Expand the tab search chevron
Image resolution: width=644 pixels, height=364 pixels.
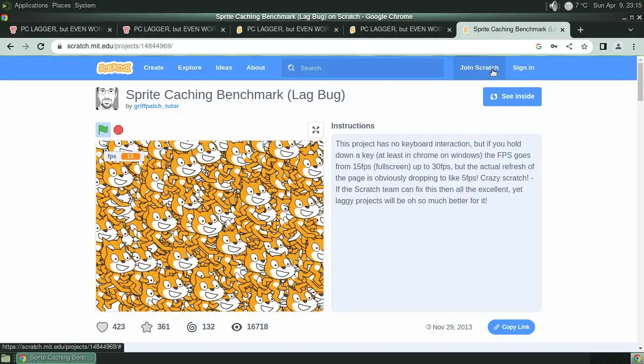[630, 29]
